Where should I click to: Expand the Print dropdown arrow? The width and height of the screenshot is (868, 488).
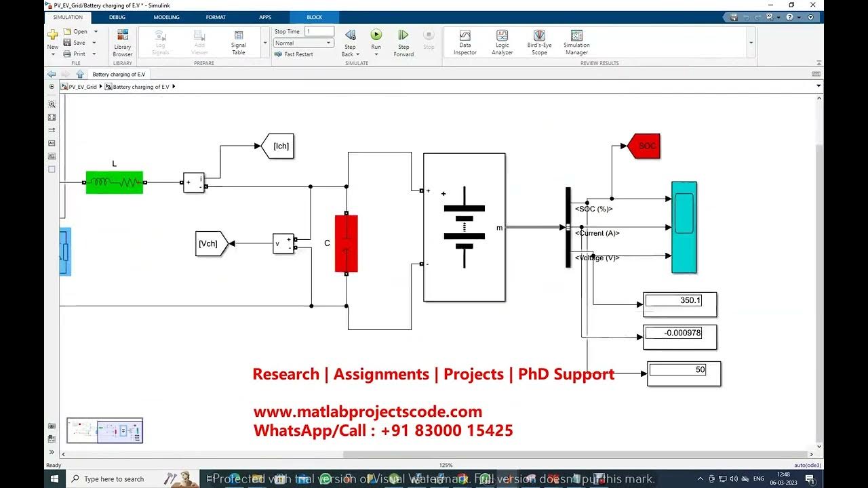[96, 54]
